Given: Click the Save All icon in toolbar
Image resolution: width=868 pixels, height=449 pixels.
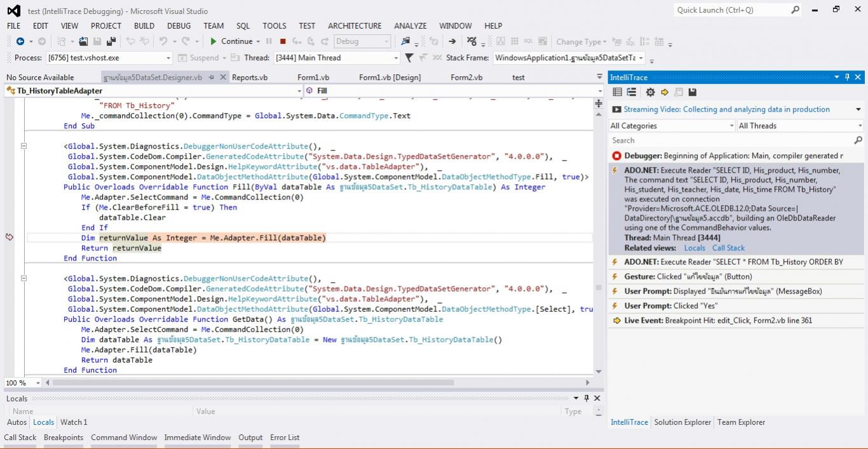Looking at the screenshot, I should 111,41.
